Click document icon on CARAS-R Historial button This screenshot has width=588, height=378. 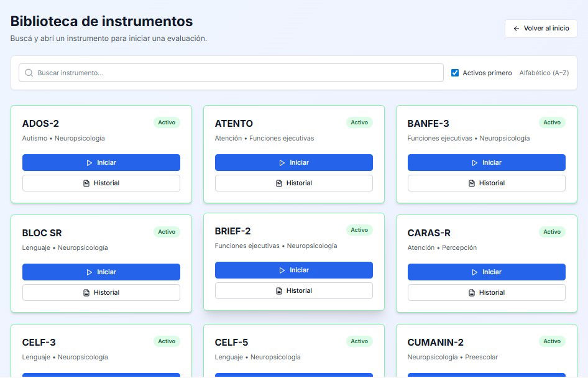472,293
